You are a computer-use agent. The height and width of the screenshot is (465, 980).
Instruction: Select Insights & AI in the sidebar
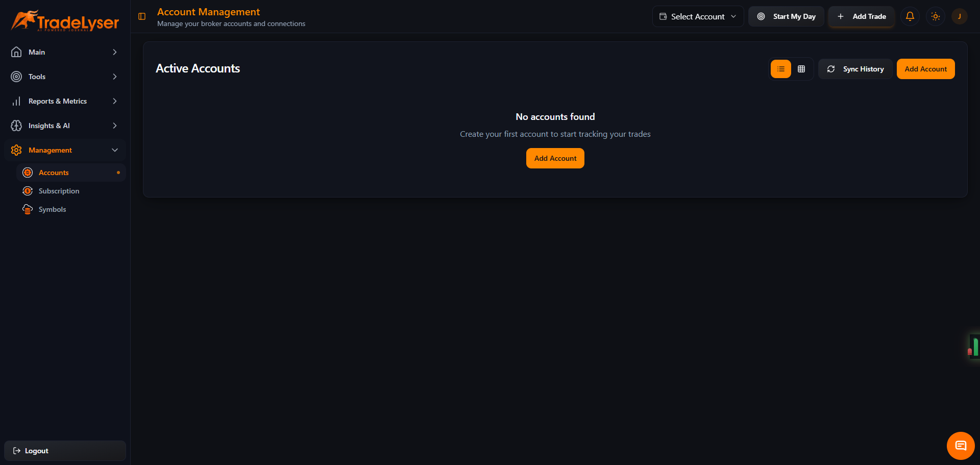point(64,126)
